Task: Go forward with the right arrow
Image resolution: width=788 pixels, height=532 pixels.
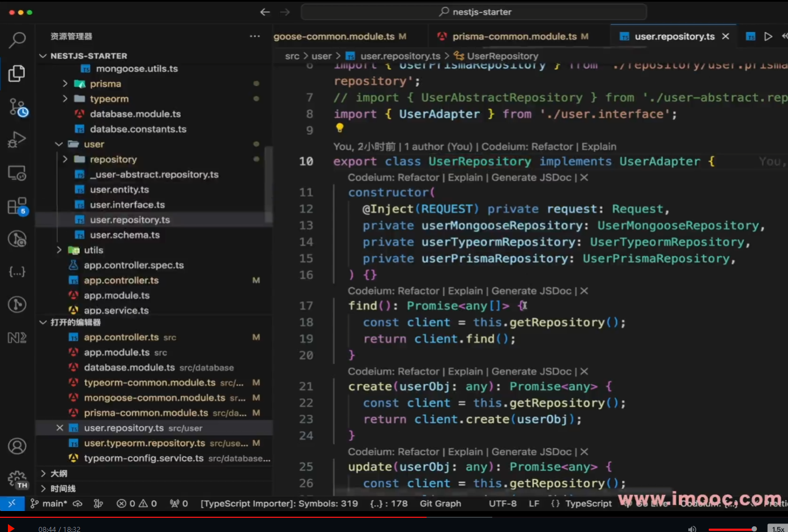Action: tap(285, 12)
